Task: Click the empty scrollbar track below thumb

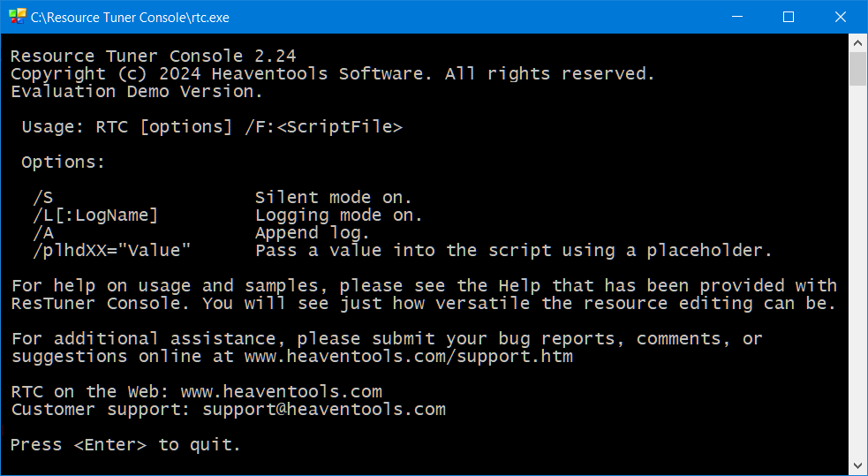Action: pyautogui.click(x=857, y=271)
